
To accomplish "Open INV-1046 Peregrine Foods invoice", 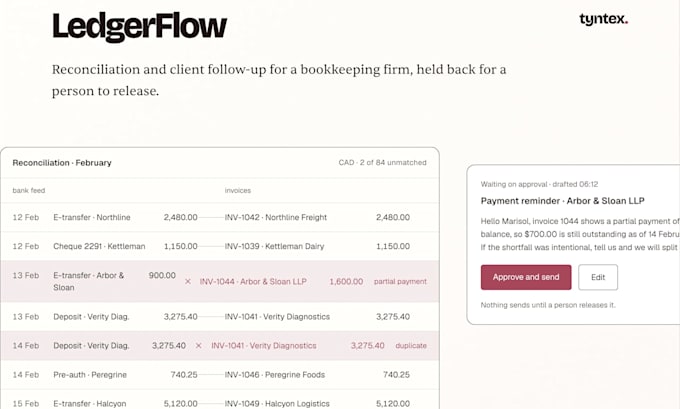I will (x=275, y=375).
